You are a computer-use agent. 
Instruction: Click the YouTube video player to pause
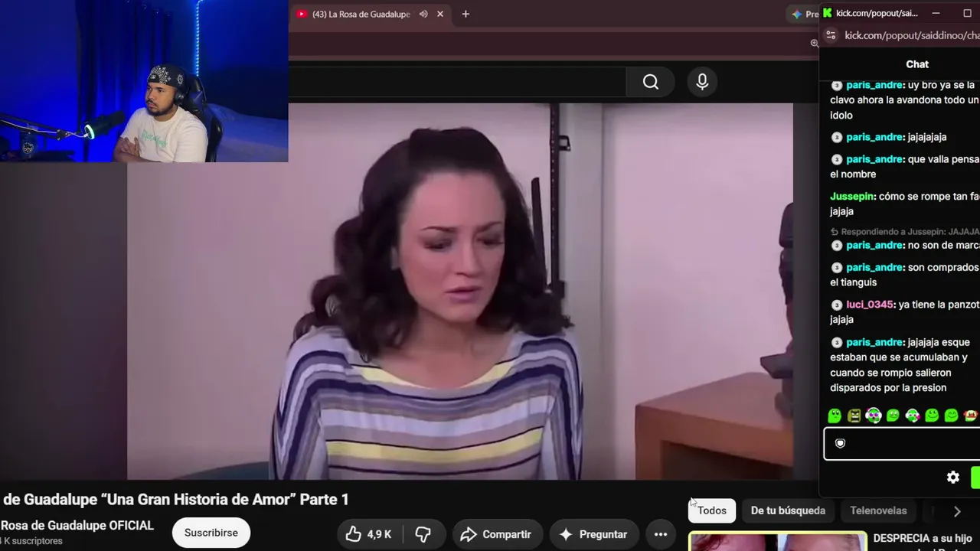point(459,291)
